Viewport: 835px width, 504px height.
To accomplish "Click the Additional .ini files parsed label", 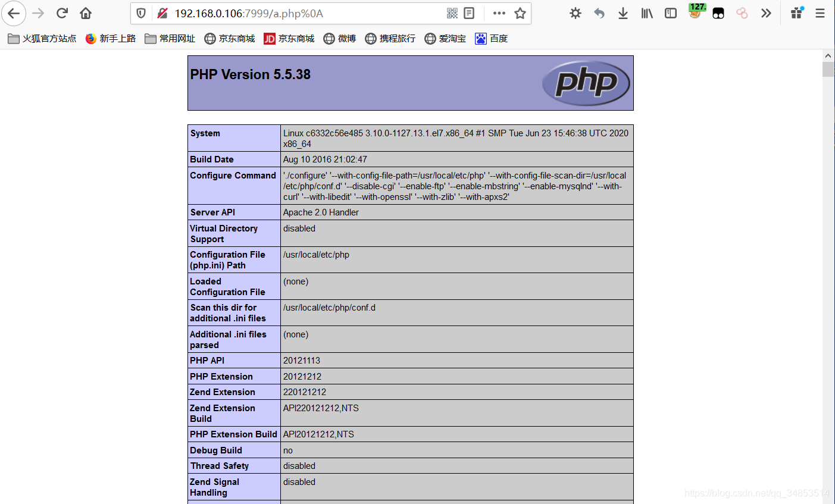I will click(228, 340).
